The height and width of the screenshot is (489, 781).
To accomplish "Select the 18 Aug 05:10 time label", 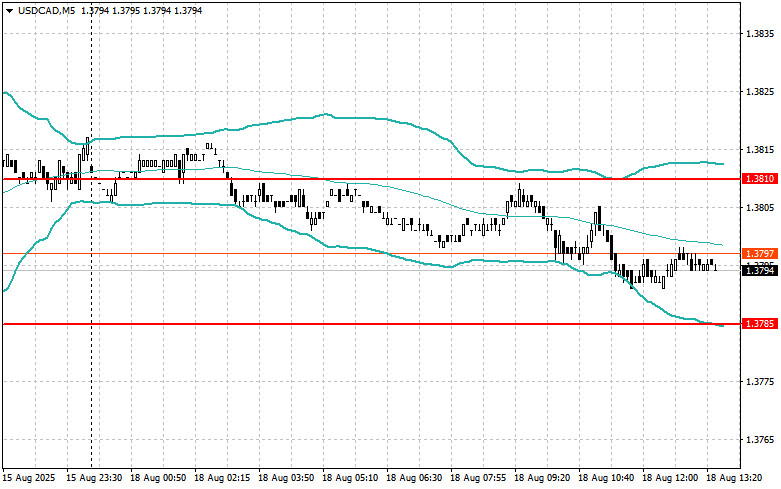I will pos(350,478).
